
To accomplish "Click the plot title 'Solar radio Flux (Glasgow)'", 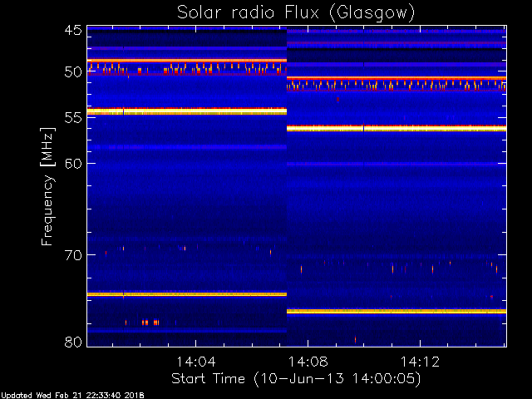I will [x=296, y=13].
